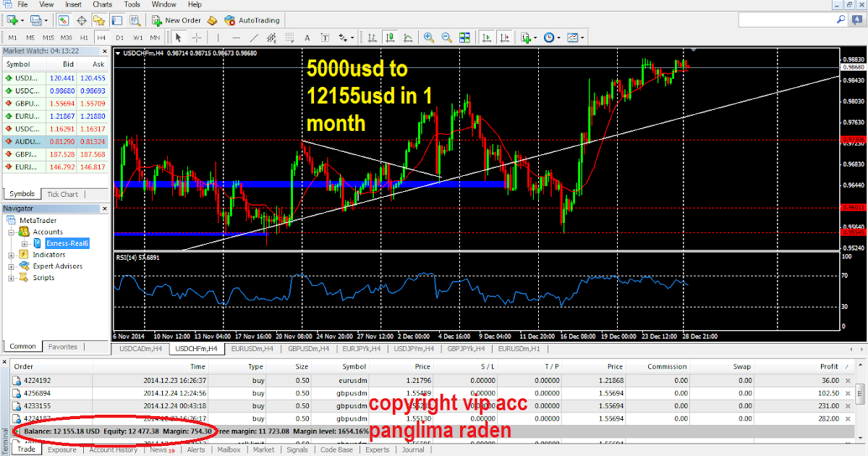Expand the Scripts tree node

point(12,278)
